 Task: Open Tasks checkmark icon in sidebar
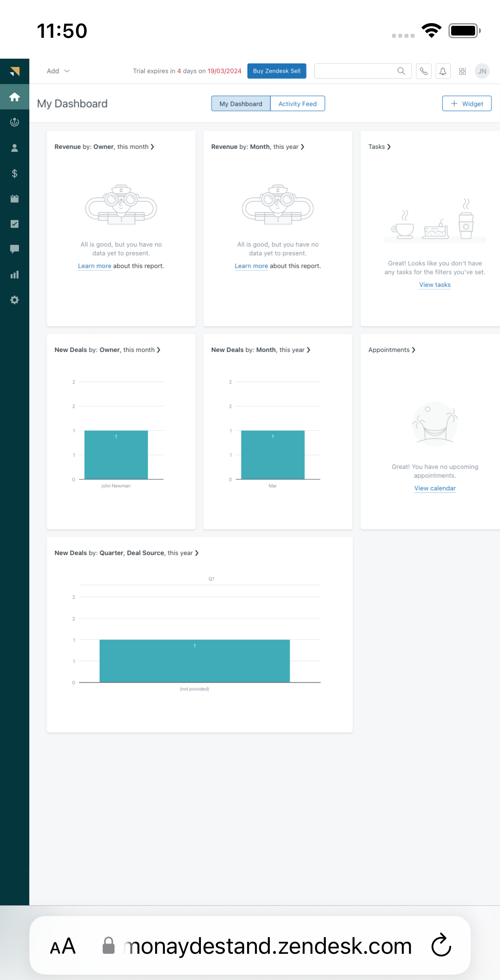[14, 224]
